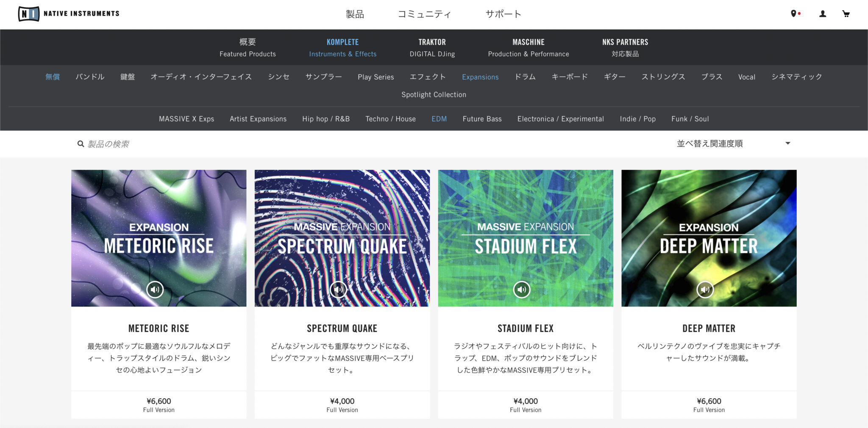Click the STADIUM FLEX product title
Screen dimensions: 868x428
click(x=526, y=329)
